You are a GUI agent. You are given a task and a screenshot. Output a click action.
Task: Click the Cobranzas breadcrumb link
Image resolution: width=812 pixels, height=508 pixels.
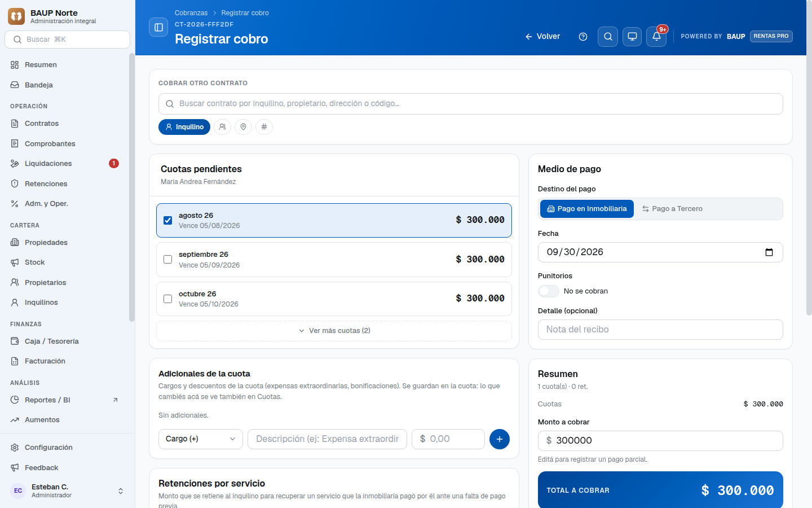click(191, 13)
